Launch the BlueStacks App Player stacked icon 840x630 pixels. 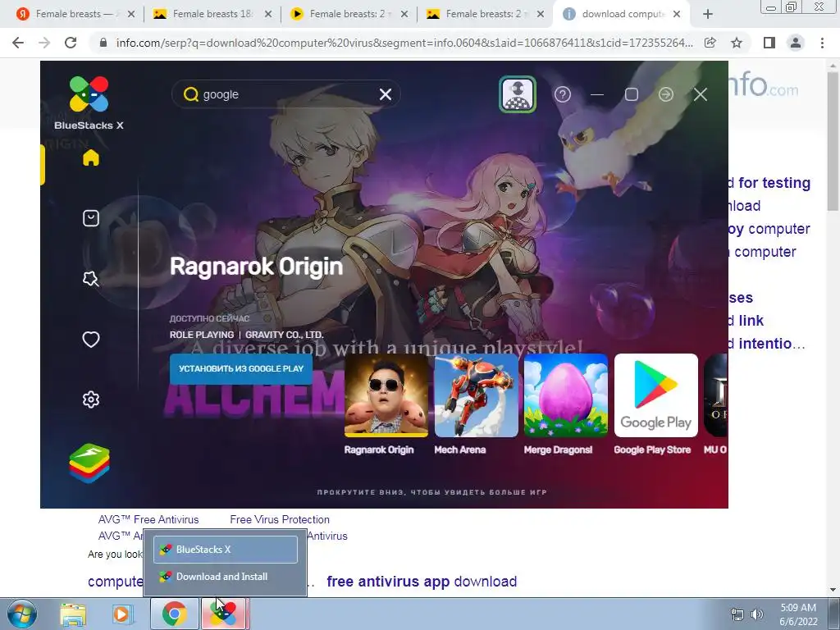tap(89, 463)
